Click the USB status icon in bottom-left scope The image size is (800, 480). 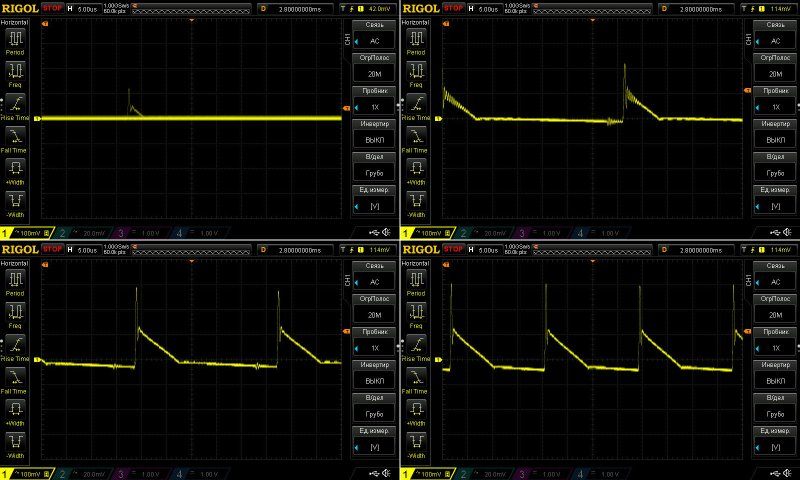[374, 473]
